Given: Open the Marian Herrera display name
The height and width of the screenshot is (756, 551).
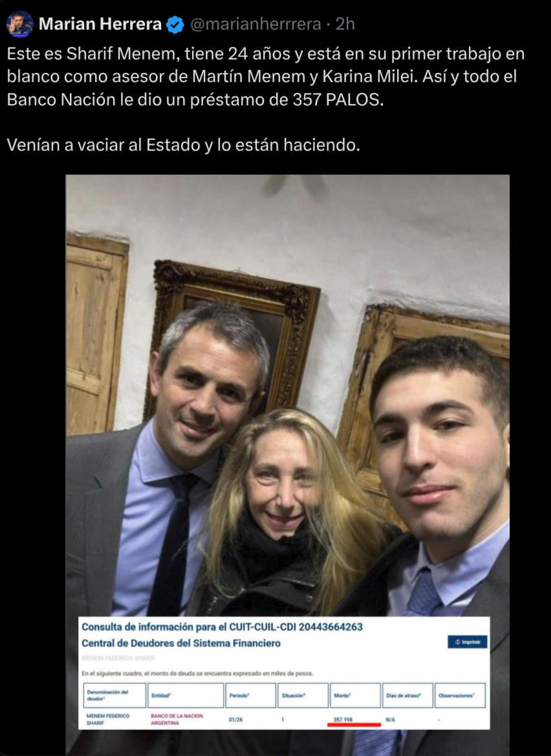Looking at the screenshot, I should click(x=100, y=23).
